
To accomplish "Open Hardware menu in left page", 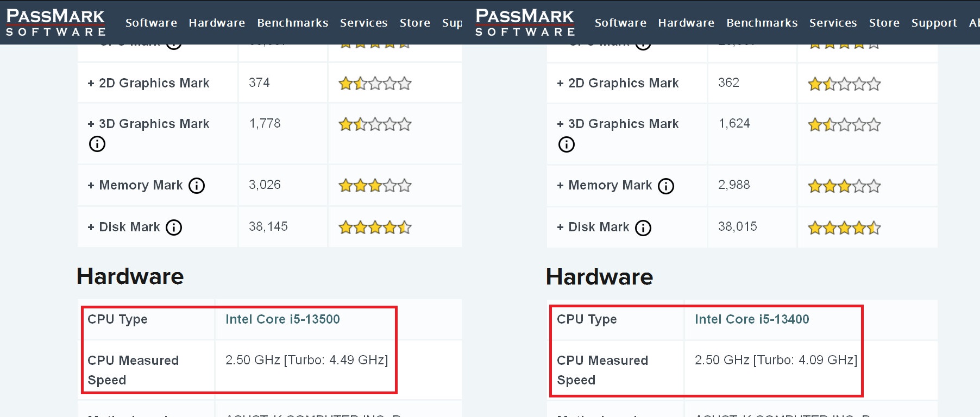I will (x=217, y=23).
